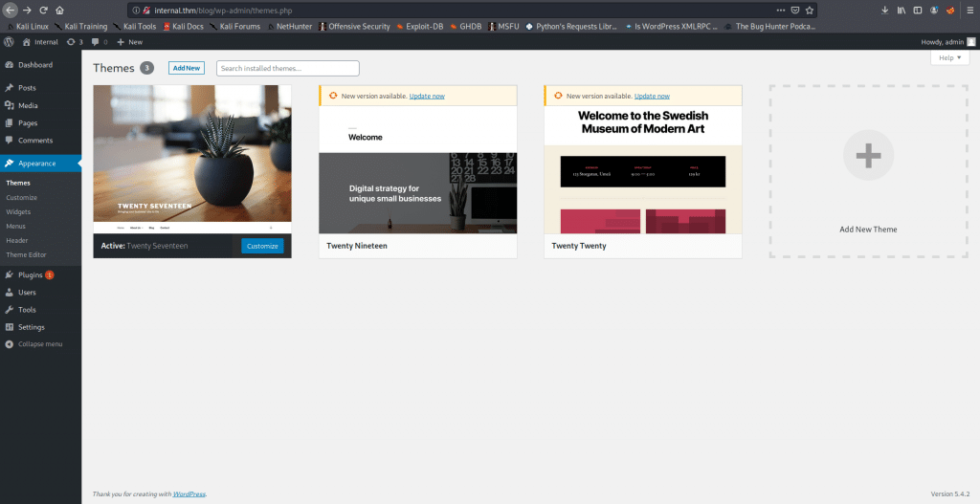Viewport: 980px width, 504px height.
Task: Open the browser hamburger menu
Action: point(970,10)
